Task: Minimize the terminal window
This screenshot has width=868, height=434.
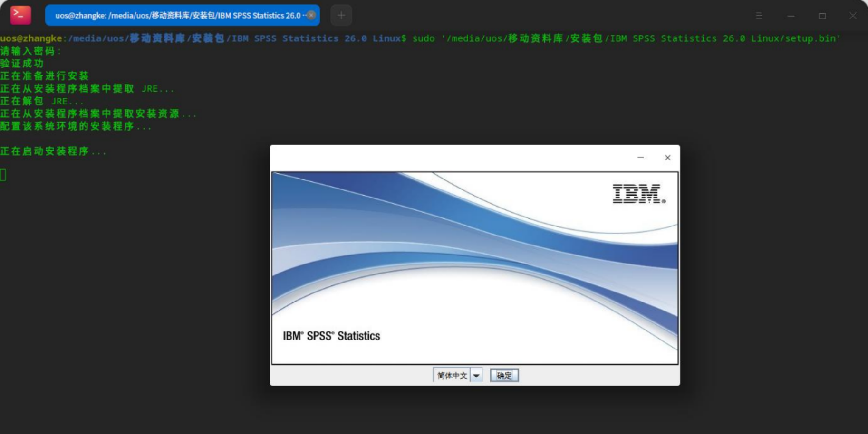Action: point(791,16)
